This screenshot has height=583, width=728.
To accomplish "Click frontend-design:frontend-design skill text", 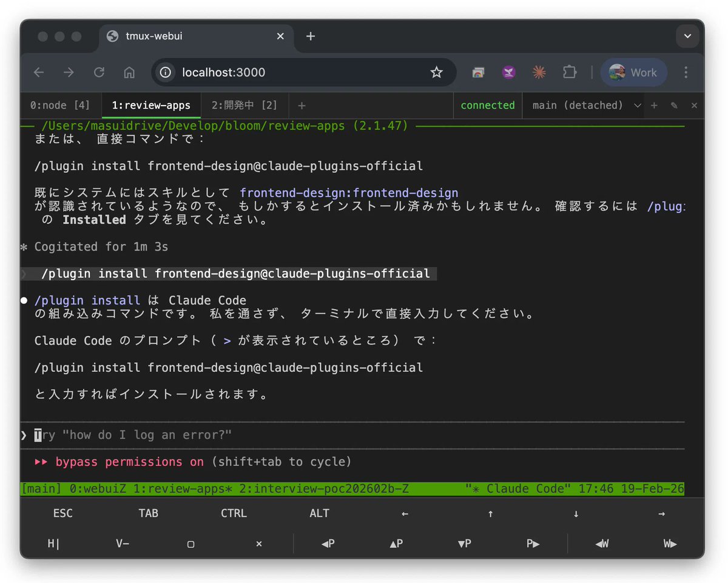I will [349, 193].
